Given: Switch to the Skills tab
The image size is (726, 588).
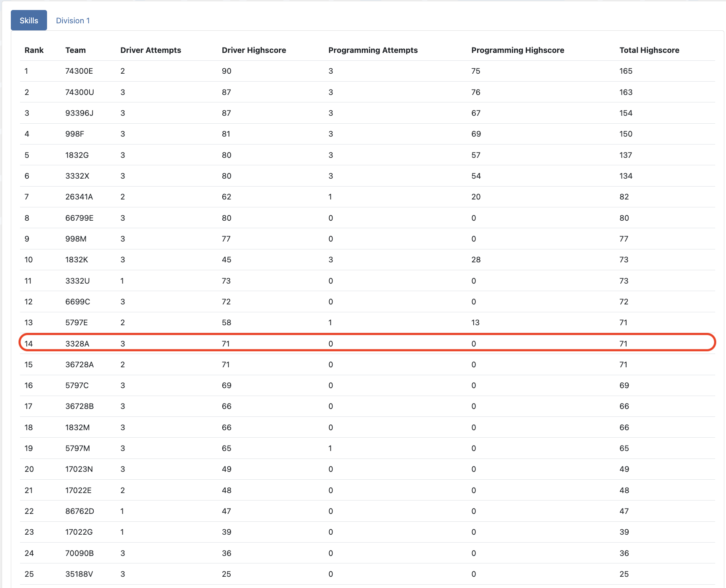Looking at the screenshot, I should pos(29,20).
